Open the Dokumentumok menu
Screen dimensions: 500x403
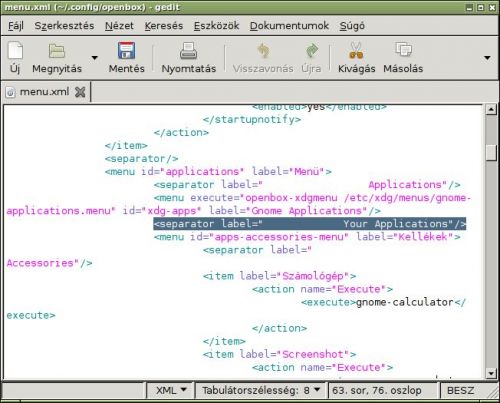(x=289, y=26)
